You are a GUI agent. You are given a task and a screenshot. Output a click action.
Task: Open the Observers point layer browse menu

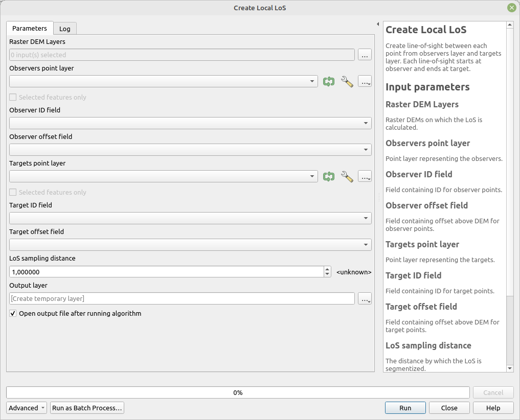point(365,81)
